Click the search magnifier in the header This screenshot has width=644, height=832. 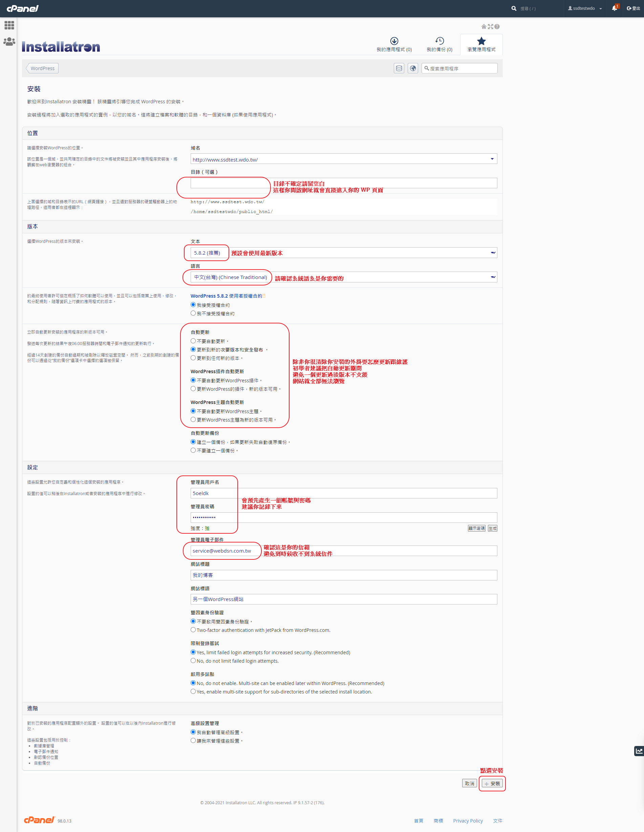[x=514, y=8]
